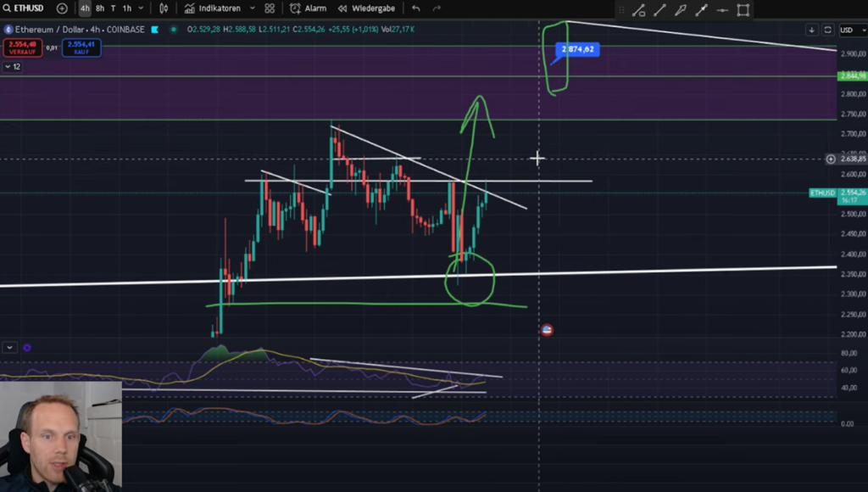Open the candlestick chart type selector

(x=164, y=8)
